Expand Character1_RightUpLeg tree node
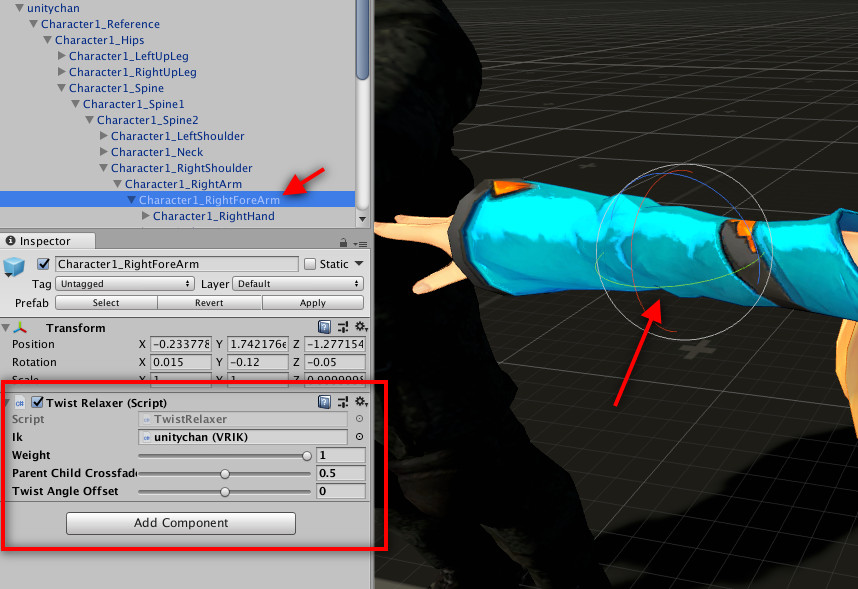This screenshot has width=858, height=589. click(x=62, y=72)
